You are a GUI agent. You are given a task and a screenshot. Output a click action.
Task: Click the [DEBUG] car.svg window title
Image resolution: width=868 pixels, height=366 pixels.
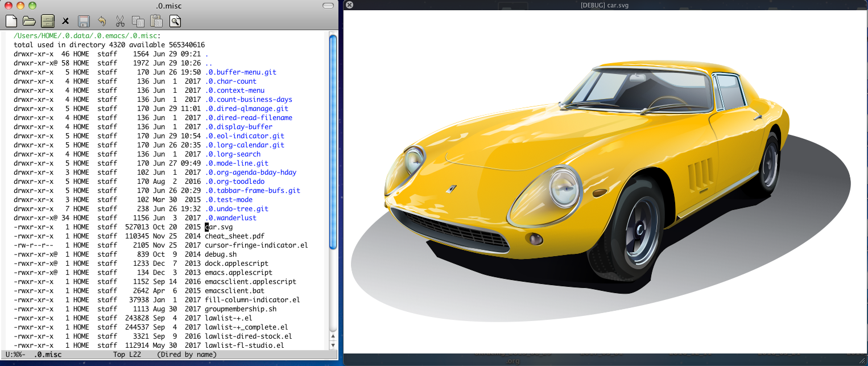tap(604, 5)
